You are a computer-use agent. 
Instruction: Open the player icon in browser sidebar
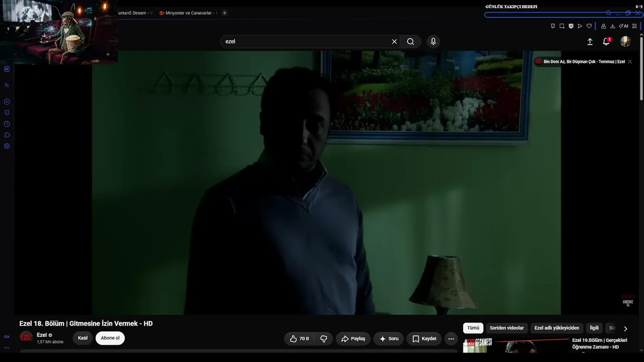point(7,102)
